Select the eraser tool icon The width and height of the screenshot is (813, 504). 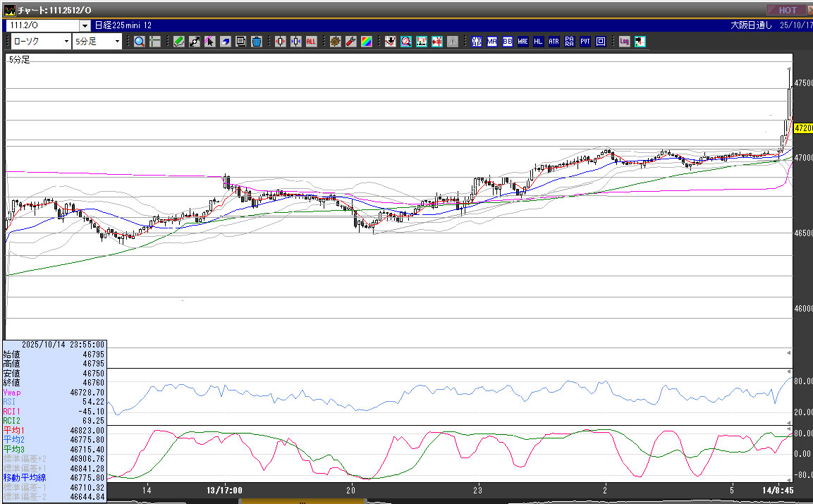(226, 42)
